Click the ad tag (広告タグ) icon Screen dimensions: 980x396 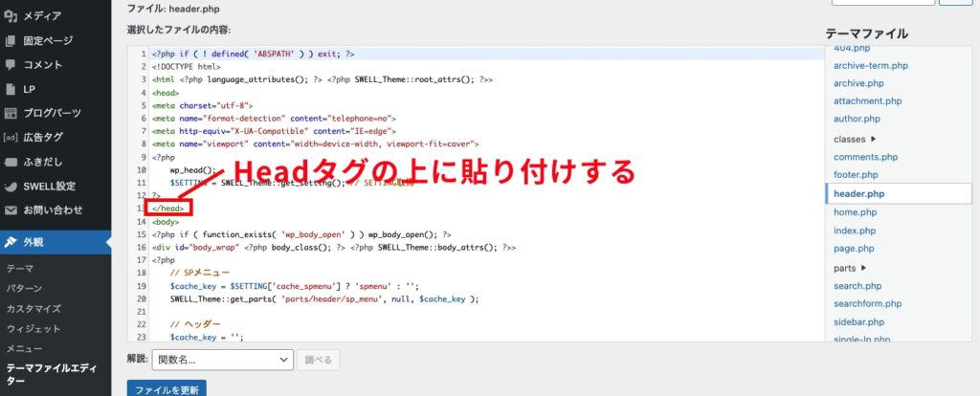pos(11,138)
